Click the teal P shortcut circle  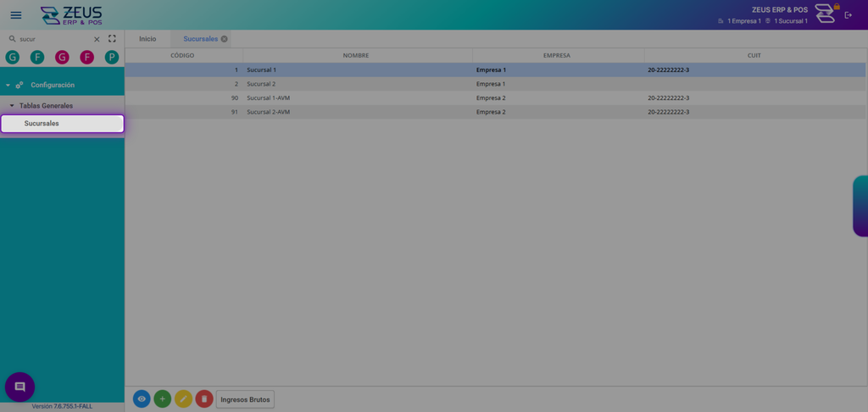[x=112, y=57]
